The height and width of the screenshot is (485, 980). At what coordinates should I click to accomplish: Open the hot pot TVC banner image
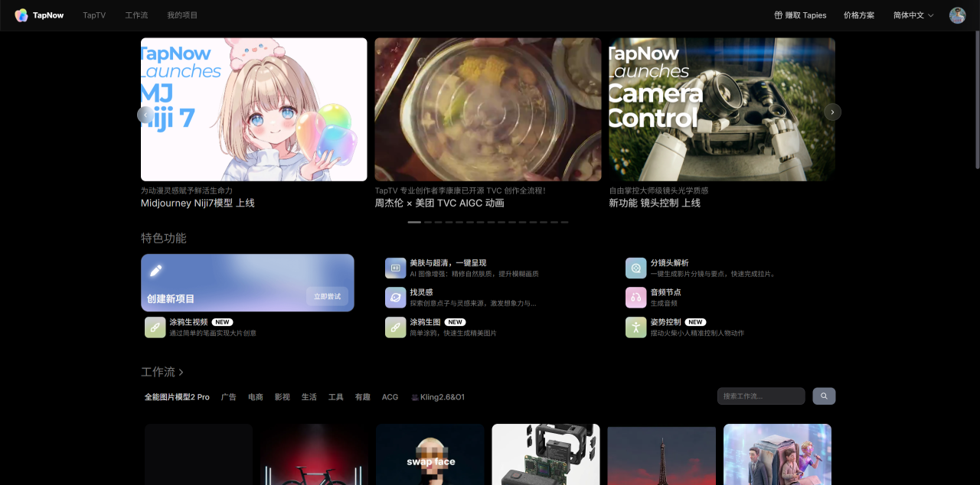(x=488, y=109)
